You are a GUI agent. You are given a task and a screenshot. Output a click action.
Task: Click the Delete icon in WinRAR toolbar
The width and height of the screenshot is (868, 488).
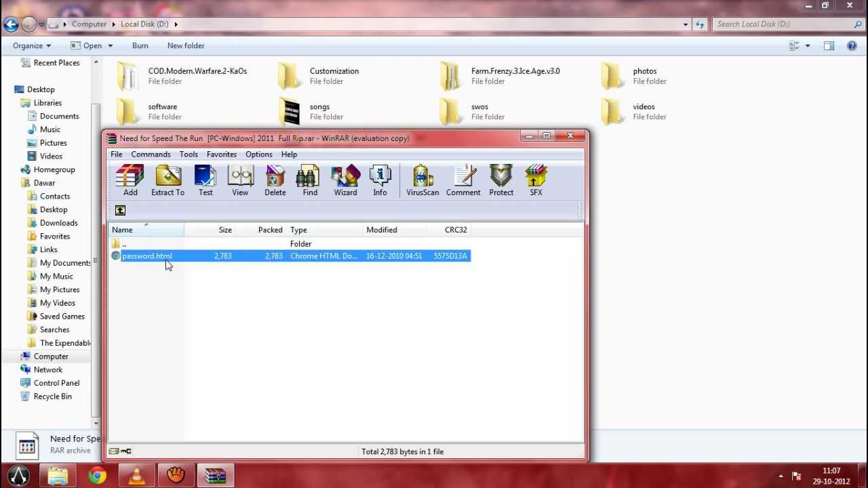tap(275, 180)
